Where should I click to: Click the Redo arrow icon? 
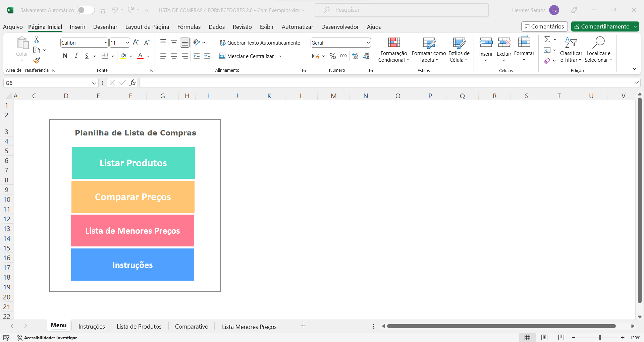[131, 10]
